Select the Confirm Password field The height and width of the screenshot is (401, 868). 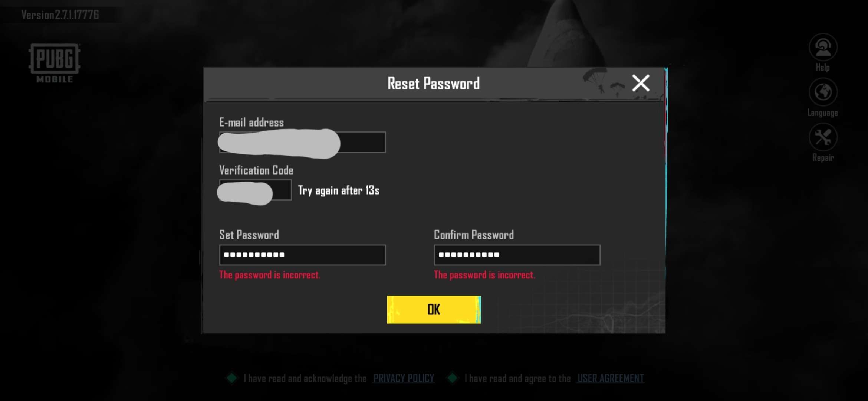pos(517,255)
